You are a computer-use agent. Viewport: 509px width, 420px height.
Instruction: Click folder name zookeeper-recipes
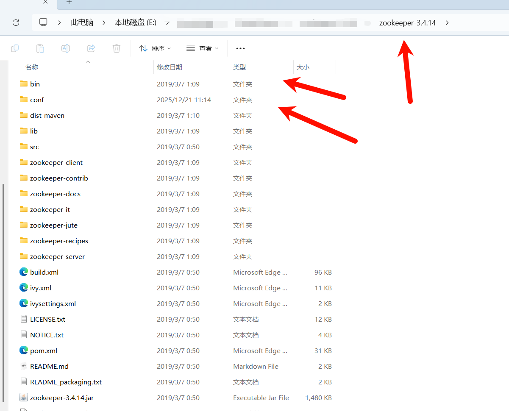point(59,241)
